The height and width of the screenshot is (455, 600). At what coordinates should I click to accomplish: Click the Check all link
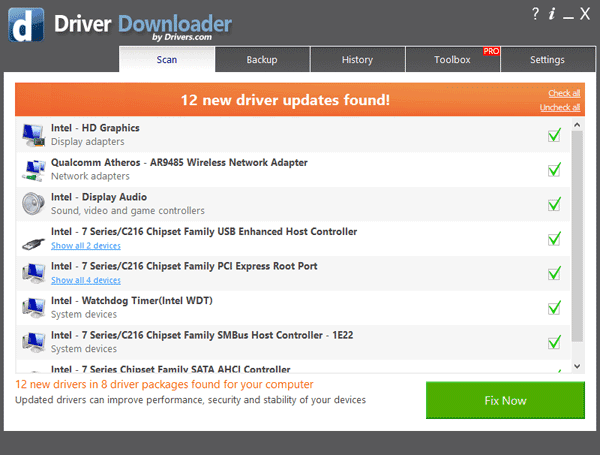click(x=564, y=93)
